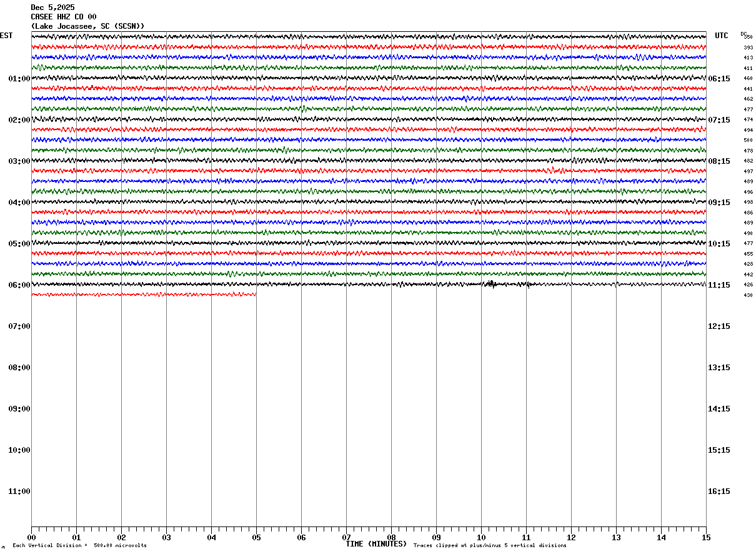Click the '09:15' UTC time label
Screen dimensions: 756x554
(x=719, y=203)
